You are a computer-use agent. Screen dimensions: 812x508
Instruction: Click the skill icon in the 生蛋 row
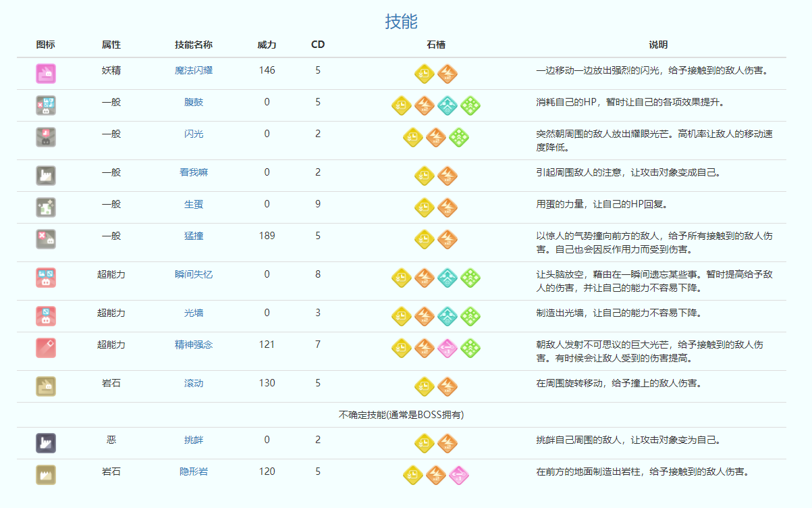(x=45, y=207)
